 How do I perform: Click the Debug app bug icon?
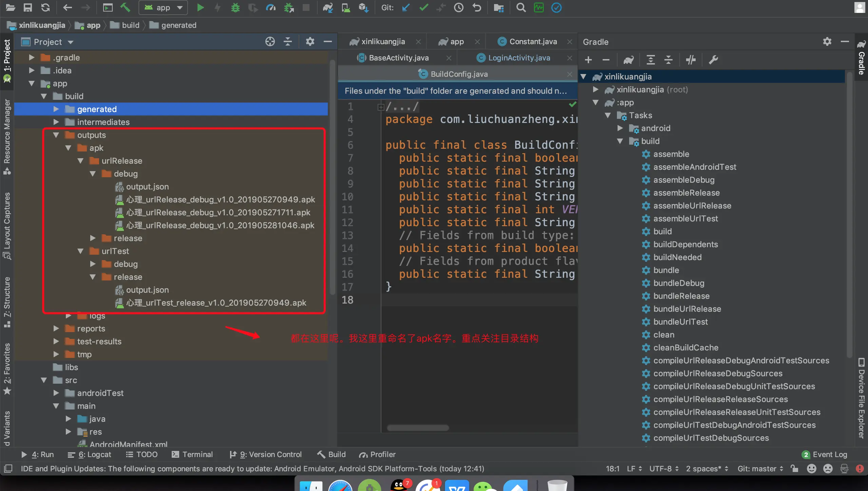pos(235,7)
